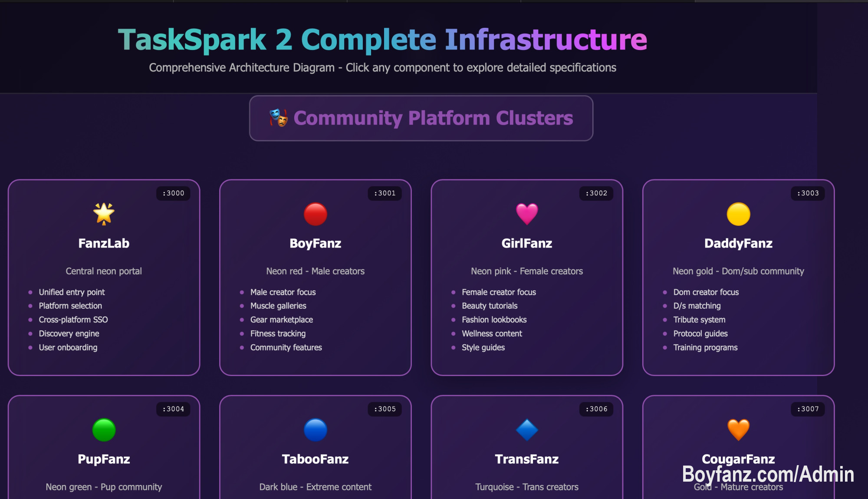This screenshot has width=868, height=499.
Task: Click the :3003 port badge
Action: (x=808, y=193)
